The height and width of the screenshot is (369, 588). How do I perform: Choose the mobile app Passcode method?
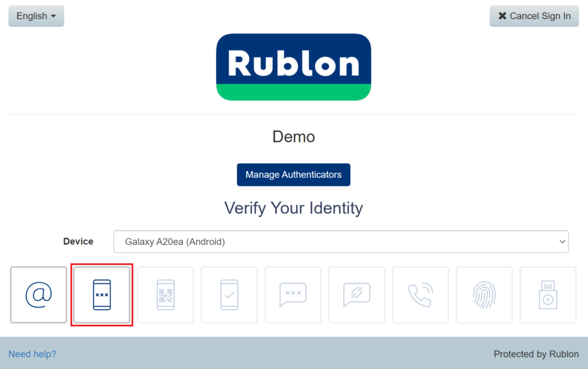tap(102, 295)
